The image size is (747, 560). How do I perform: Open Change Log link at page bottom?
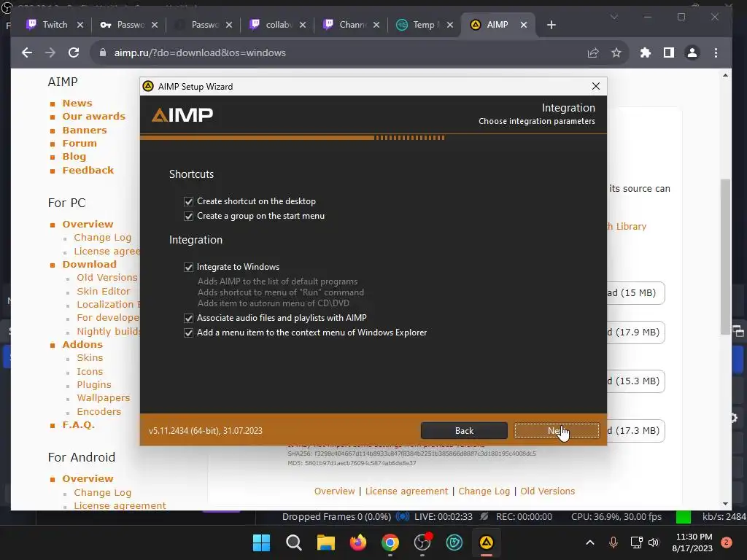[x=484, y=491]
